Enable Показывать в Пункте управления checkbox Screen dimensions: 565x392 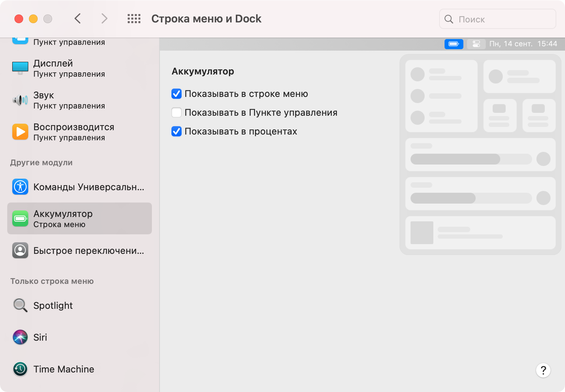click(177, 112)
